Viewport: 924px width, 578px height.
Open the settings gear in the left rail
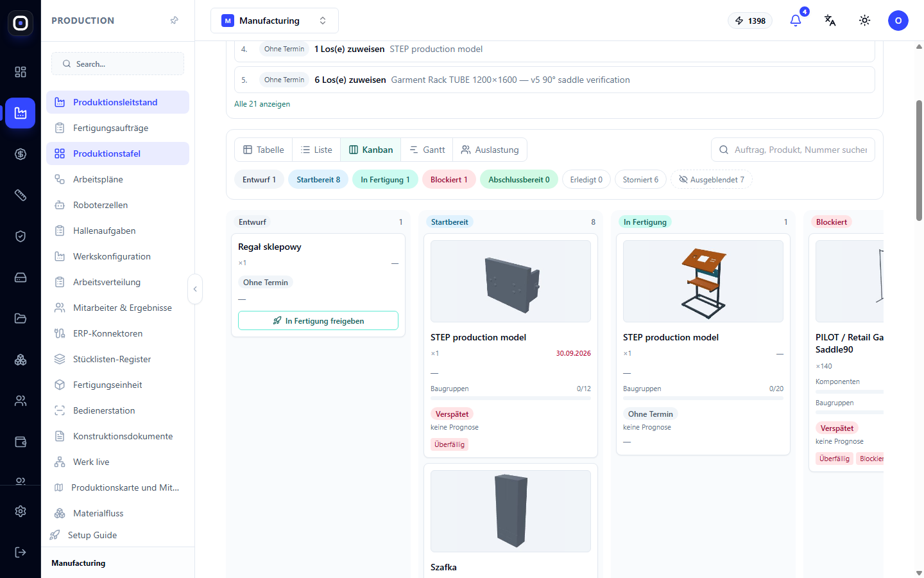coord(21,511)
